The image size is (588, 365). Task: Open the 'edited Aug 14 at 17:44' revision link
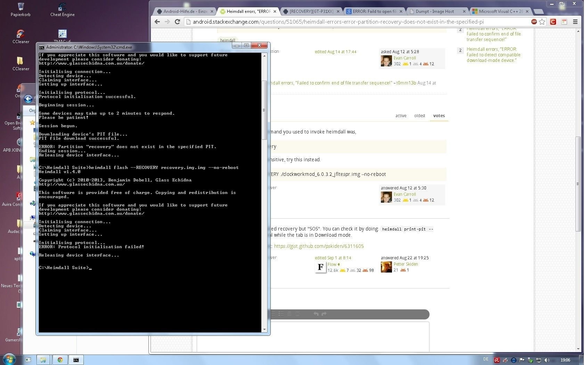335,52
